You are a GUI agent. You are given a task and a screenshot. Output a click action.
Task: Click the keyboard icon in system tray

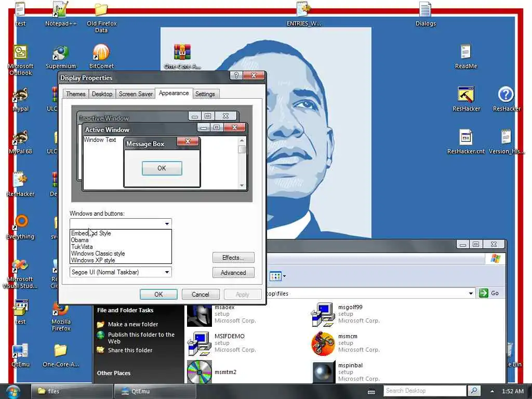click(x=371, y=392)
